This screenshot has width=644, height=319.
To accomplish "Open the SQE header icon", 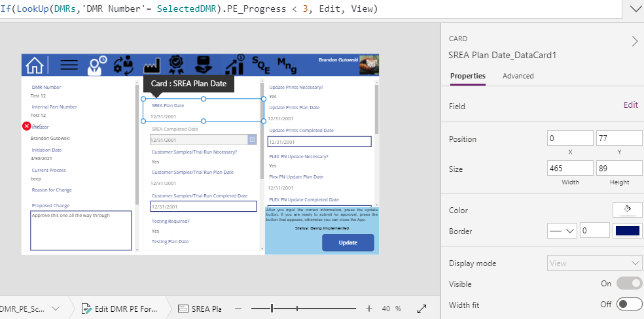I will pos(260,65).
